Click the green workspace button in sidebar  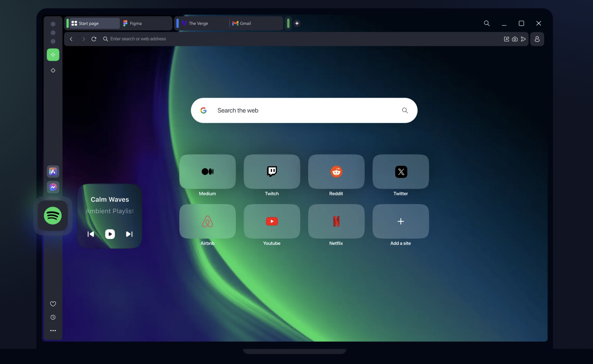click(x=53, y=55)
